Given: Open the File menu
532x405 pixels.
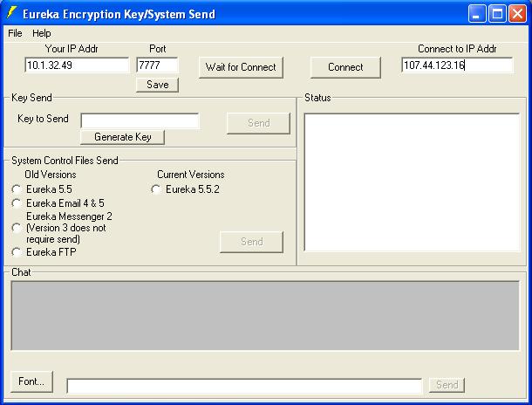Looking at the screenshot, I should (x=15, y=33).
